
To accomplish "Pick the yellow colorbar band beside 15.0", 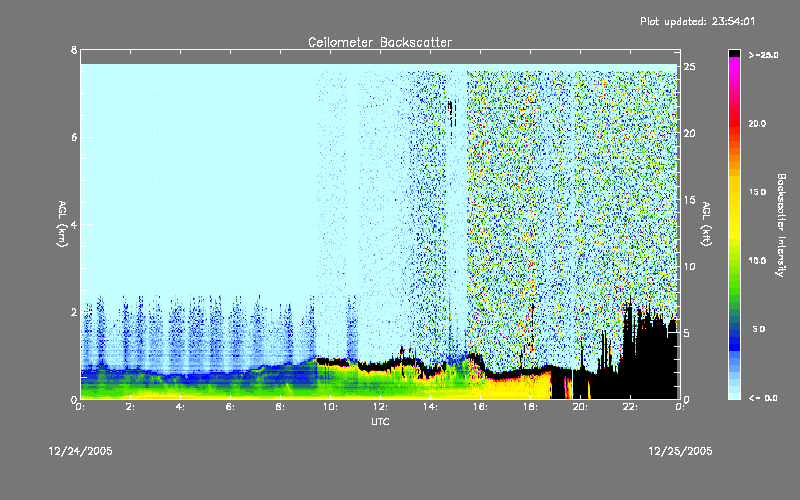I will coord(734,193).
